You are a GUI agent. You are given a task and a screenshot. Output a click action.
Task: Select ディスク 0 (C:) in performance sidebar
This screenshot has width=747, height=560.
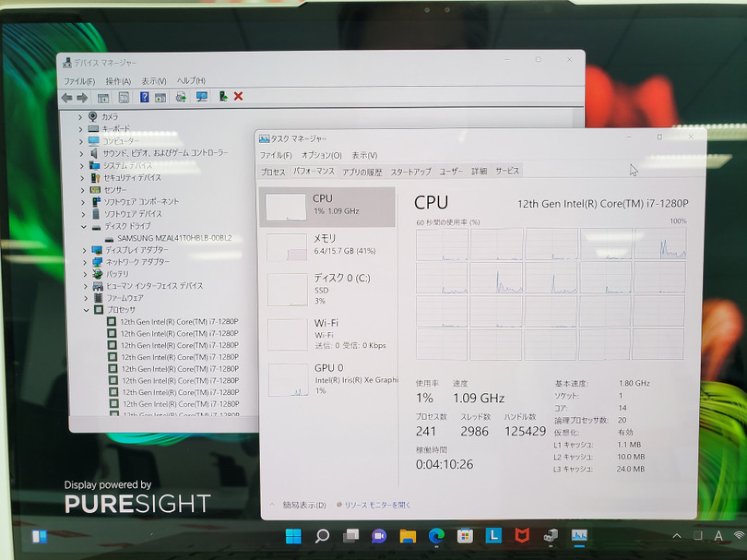[328, 290]
